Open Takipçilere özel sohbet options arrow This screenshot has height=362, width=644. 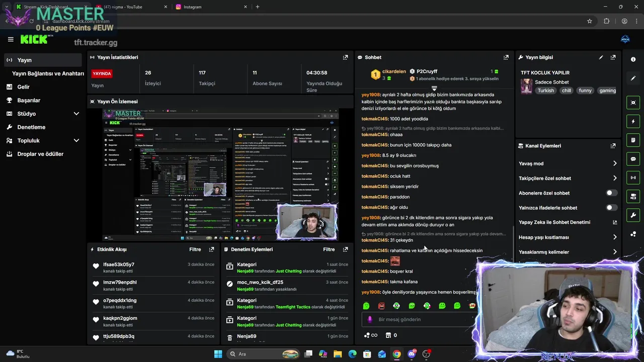click(x=614, y=178)
